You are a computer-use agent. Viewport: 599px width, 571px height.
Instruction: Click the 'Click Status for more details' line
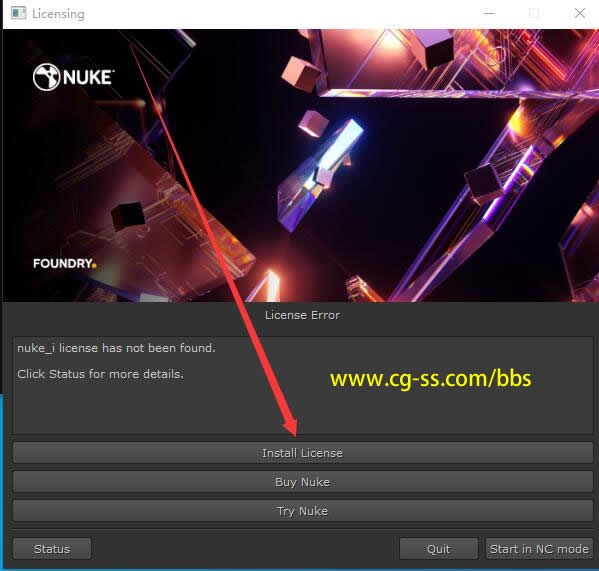tap(100, 374)
